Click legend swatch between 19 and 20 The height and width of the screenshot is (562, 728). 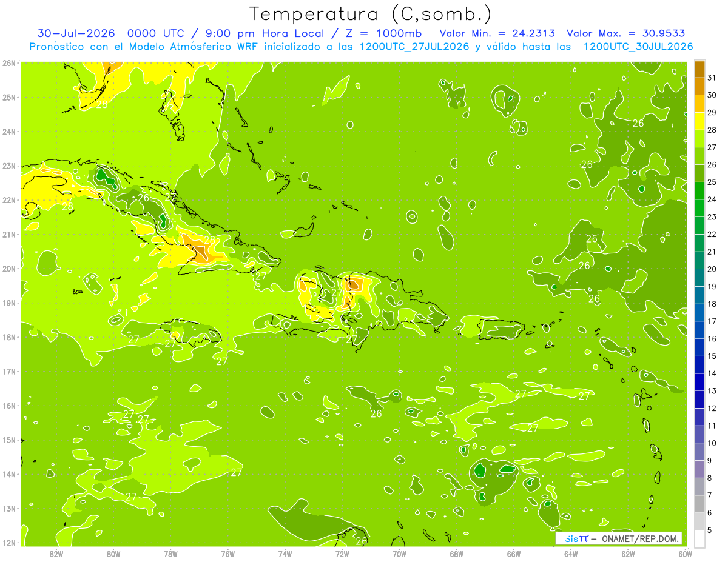coord(699,278)
